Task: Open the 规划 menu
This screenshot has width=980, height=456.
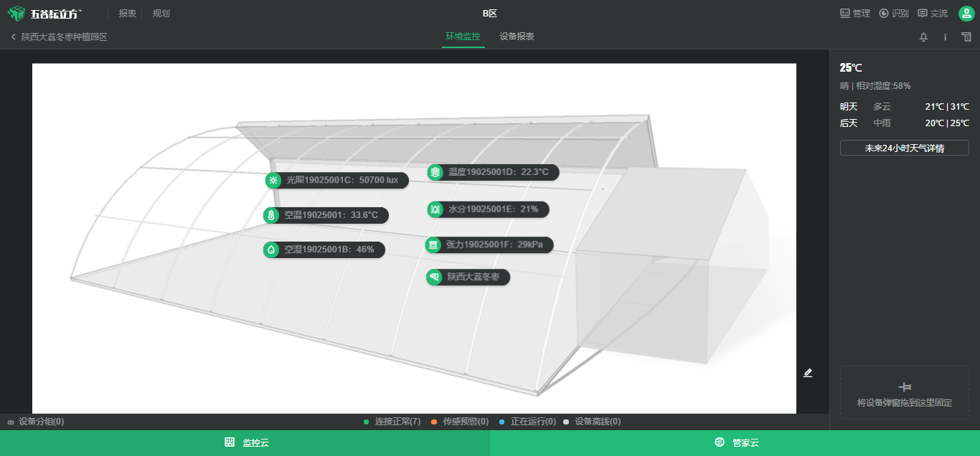Action: pos(161,14)
